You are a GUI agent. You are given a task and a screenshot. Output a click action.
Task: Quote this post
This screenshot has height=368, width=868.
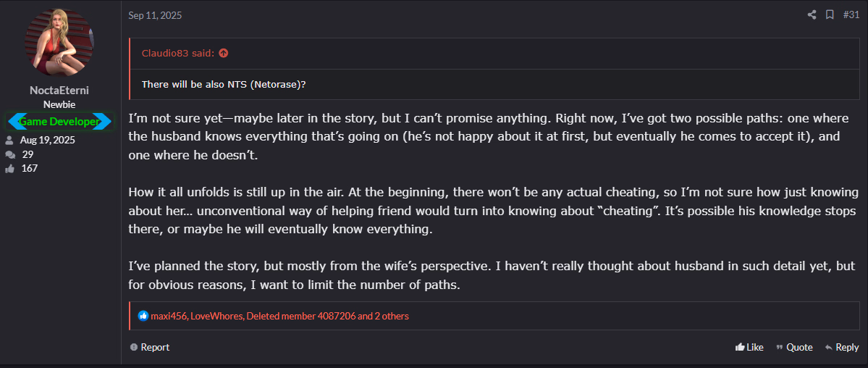[794, 347]
